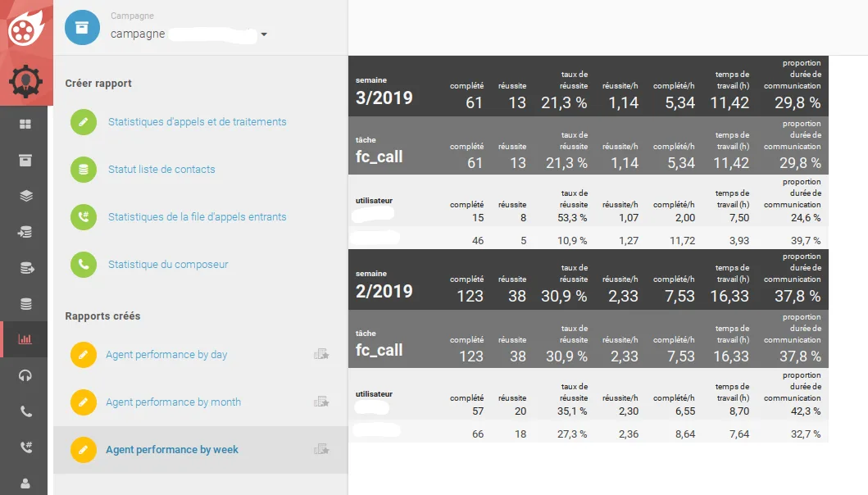Click the Statistique du composeur green phone icon

84,265
